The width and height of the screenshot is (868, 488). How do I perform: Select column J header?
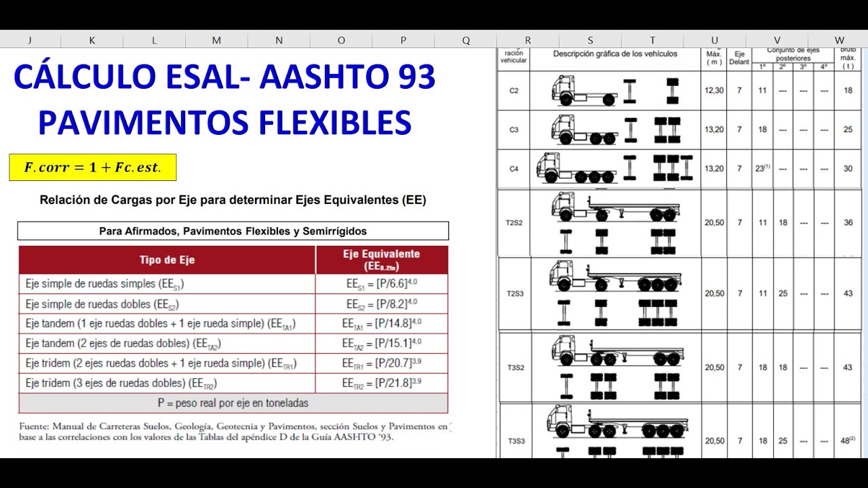(x=30, y=40)
